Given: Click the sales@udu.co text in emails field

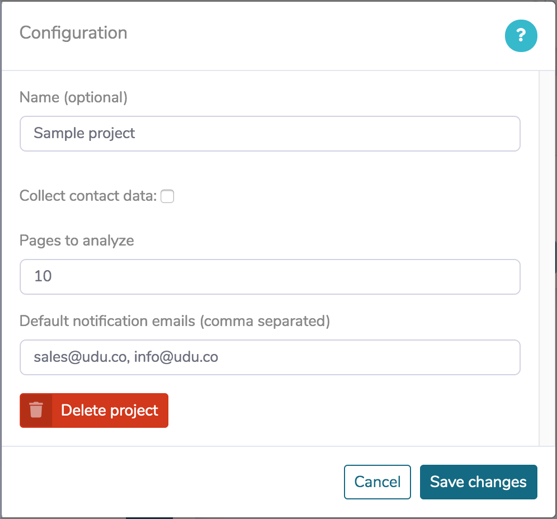Looking at the screenshot, I should tap(80, 357).
